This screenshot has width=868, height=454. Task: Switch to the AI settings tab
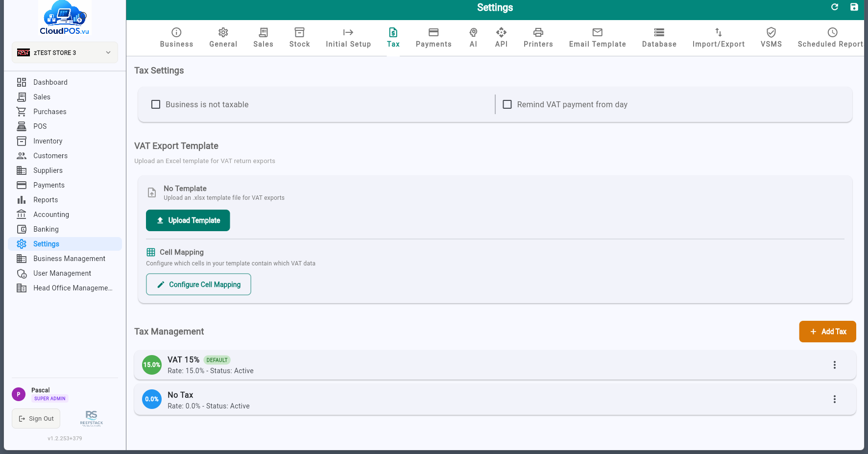(473, 38)
